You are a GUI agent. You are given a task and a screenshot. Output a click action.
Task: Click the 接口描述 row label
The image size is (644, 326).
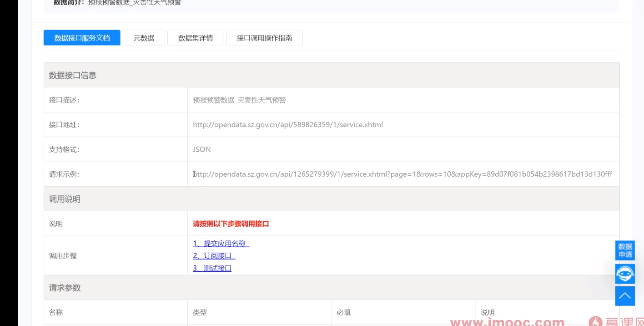[x=64, y=100]
